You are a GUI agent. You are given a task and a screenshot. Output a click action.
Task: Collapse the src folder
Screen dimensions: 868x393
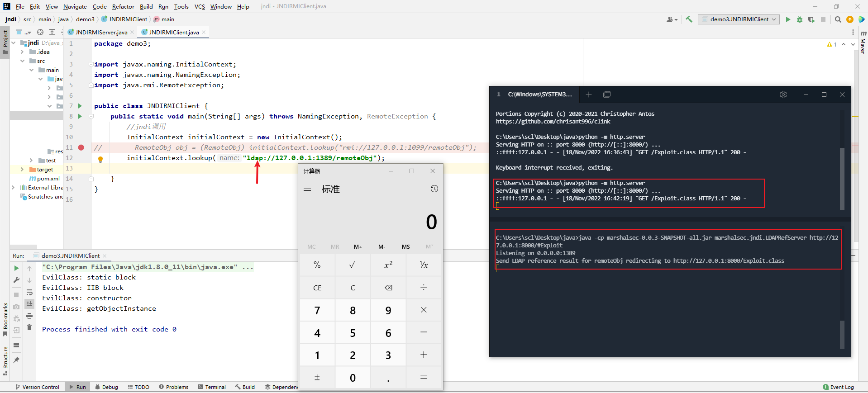click(x=22, y=61)
